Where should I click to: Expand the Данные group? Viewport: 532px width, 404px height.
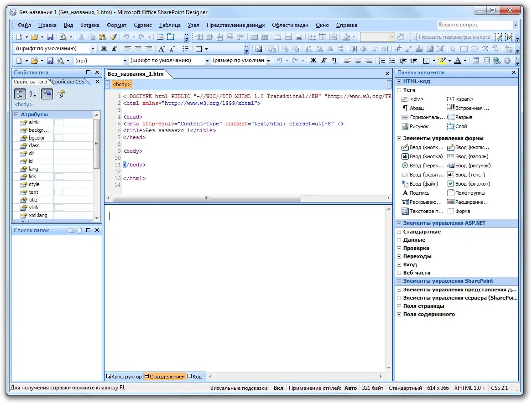pyautogui.click(x=399, y=240)
